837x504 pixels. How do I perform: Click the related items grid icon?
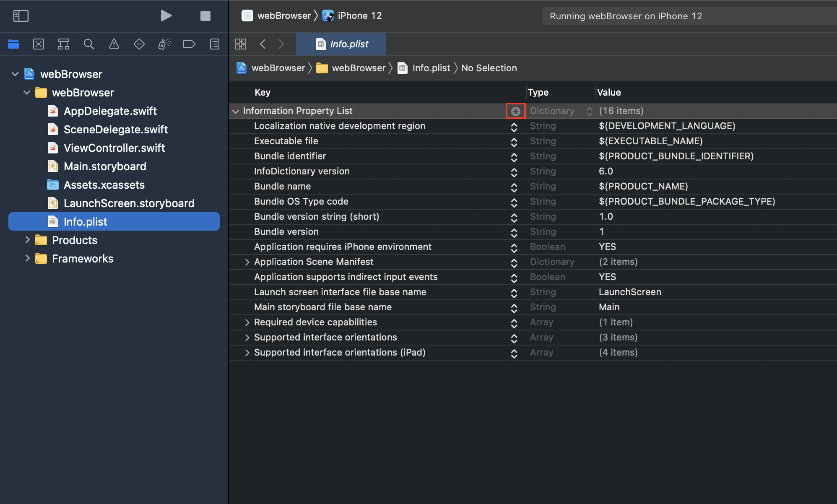coord(241,44)
